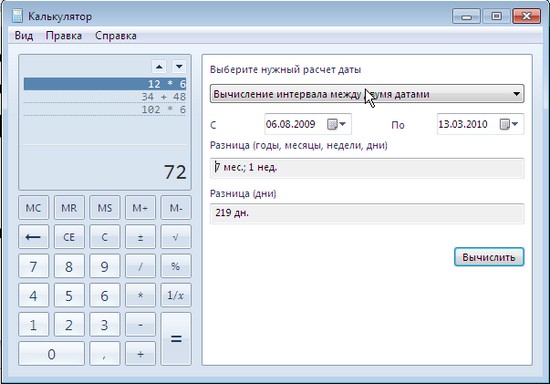Image resolution: width=550 pixels, height=384 pixels.
Task: Click the M+ memory add button
Action: click(x=140, y=208)
